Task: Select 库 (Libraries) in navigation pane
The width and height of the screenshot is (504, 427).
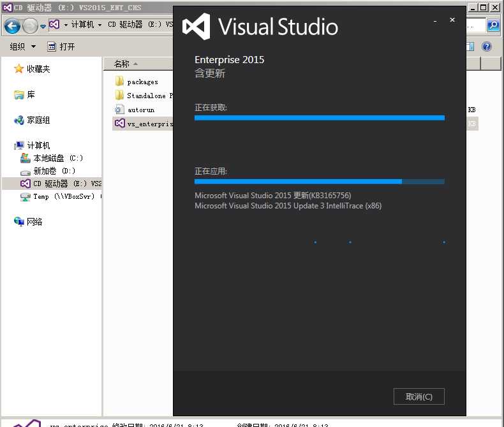Action: (x=31, y=95)
